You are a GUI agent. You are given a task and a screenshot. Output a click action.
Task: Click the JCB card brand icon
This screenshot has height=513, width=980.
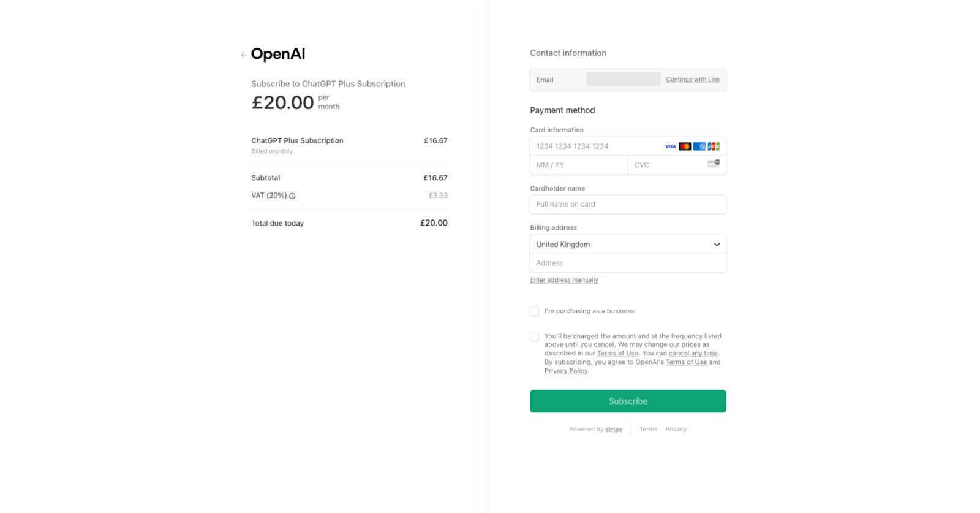pyautogui.click(x=714, y=146)
